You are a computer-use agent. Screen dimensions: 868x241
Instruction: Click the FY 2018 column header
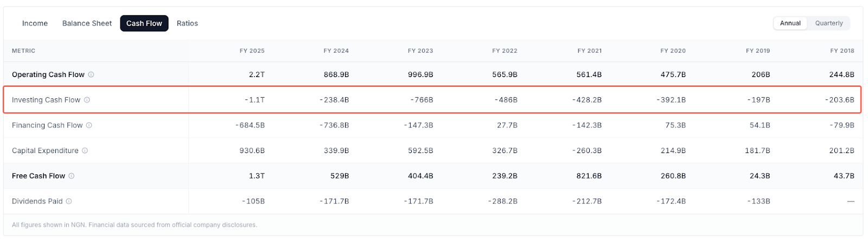pos(842,51)
